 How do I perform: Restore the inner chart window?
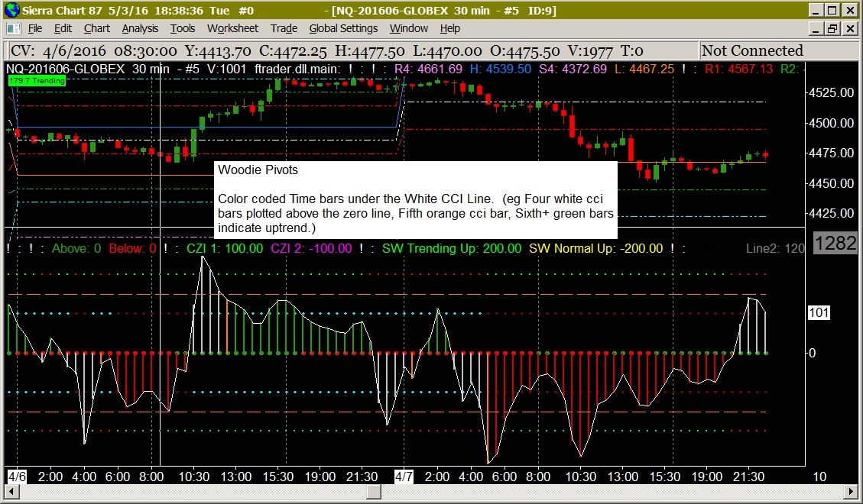(x=832, y=28)
